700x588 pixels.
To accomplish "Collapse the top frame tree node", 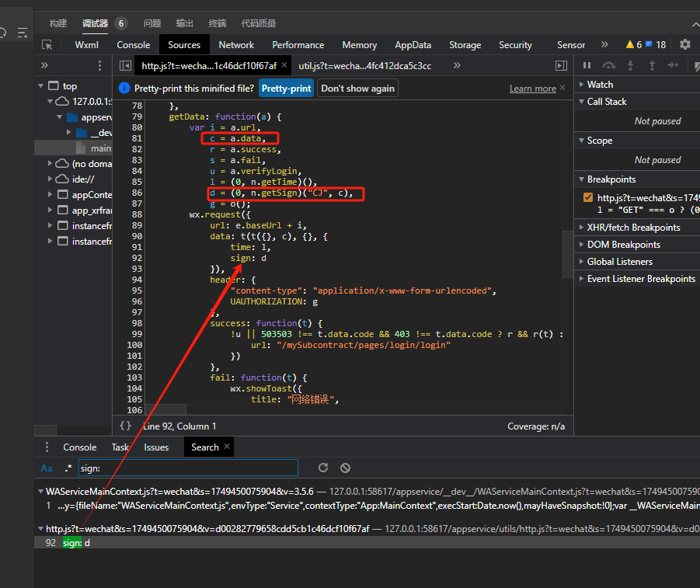I will click(40, 85).
